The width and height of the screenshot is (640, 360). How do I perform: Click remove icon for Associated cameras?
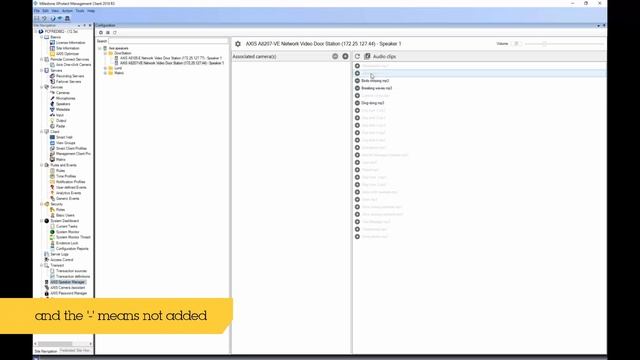(x=335, y=56)
